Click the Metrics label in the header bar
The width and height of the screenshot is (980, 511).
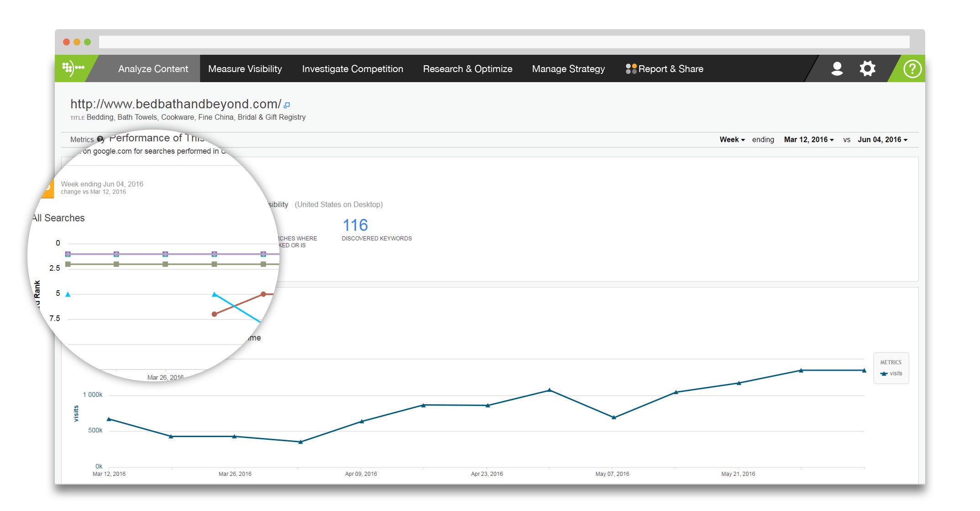coord(82,140)
